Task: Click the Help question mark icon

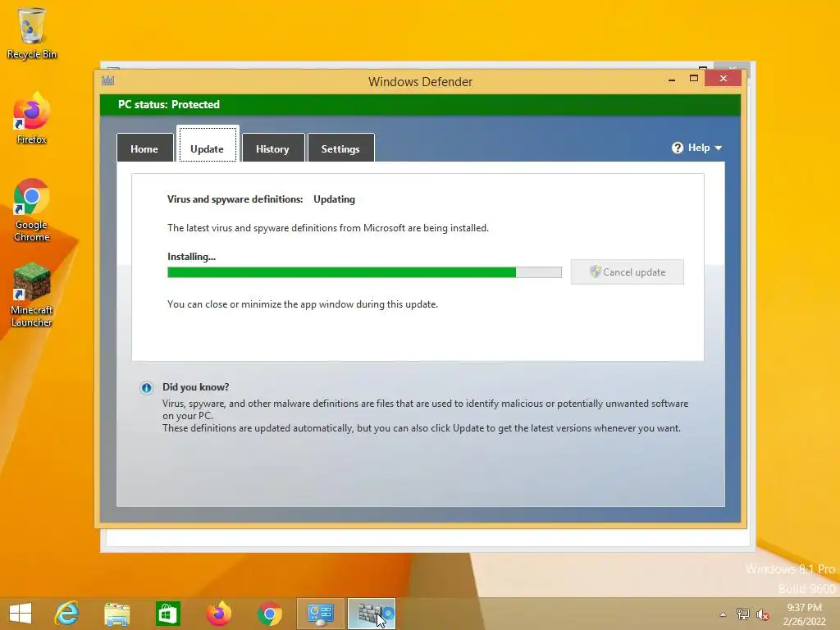Action: coord(677,148)
